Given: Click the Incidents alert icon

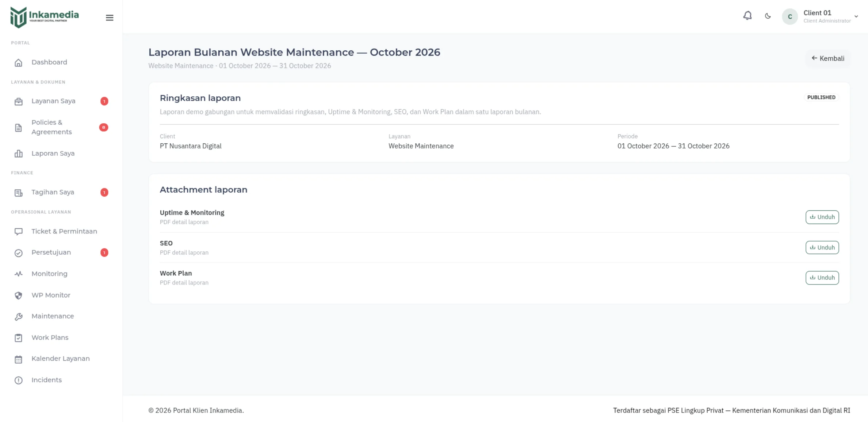Looking at the screenshot, I should [18, 380].
